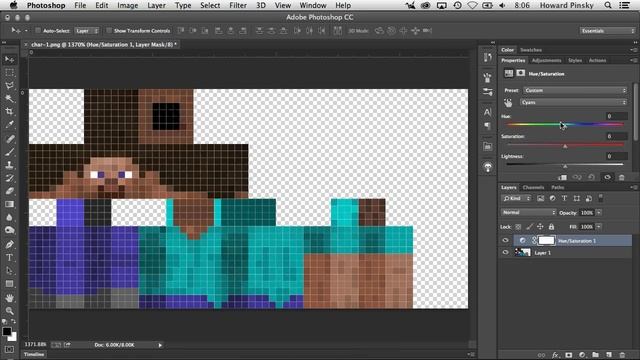640x360 pixels.
Task: Select the Rectangular Marquee tool
Action: point(9,73)
